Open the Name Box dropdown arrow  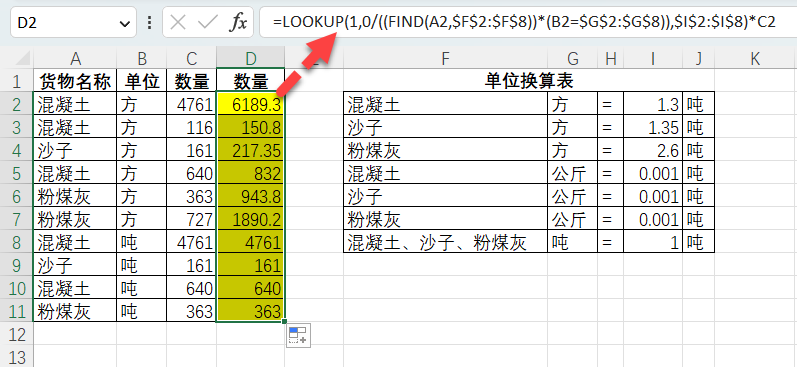click(x=124, y=23)
